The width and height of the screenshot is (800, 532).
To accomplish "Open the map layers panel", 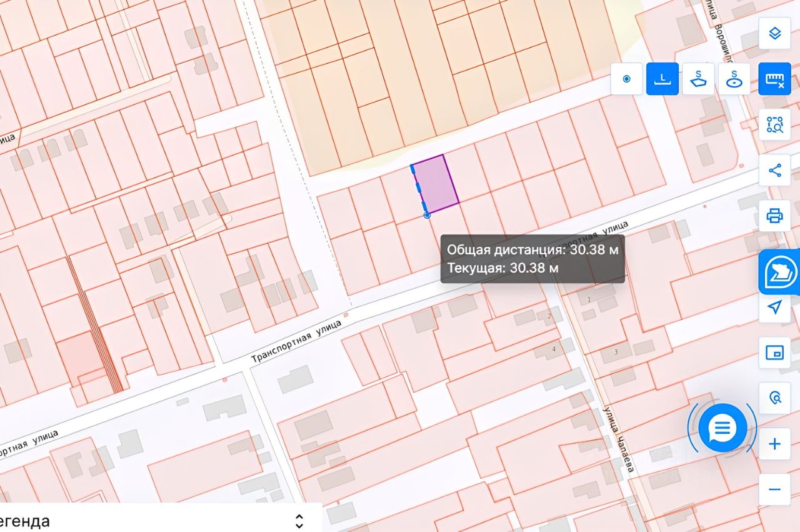I will [774, 33].
